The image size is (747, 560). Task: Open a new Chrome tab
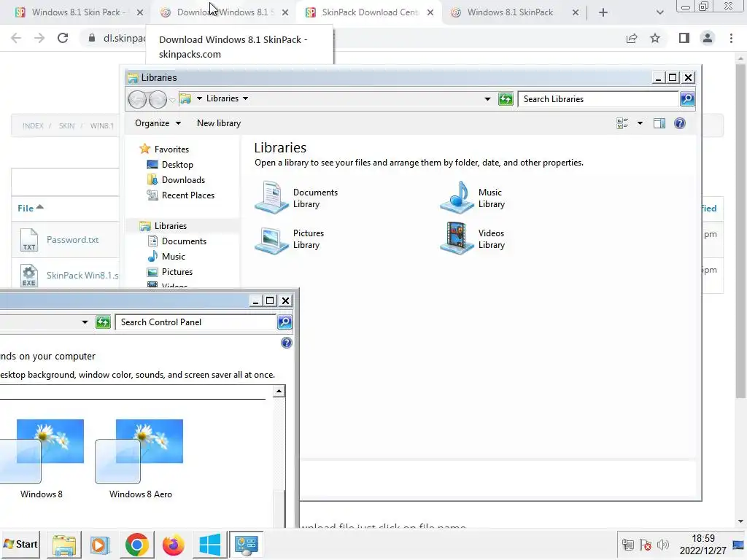click(x=603, y=13)
